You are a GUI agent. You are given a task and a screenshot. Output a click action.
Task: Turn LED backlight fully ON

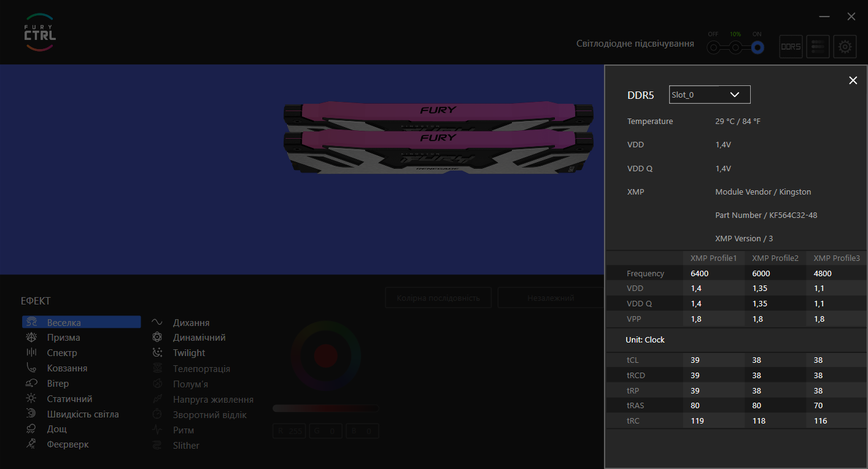pyautogui.click(x=758, y=47)
